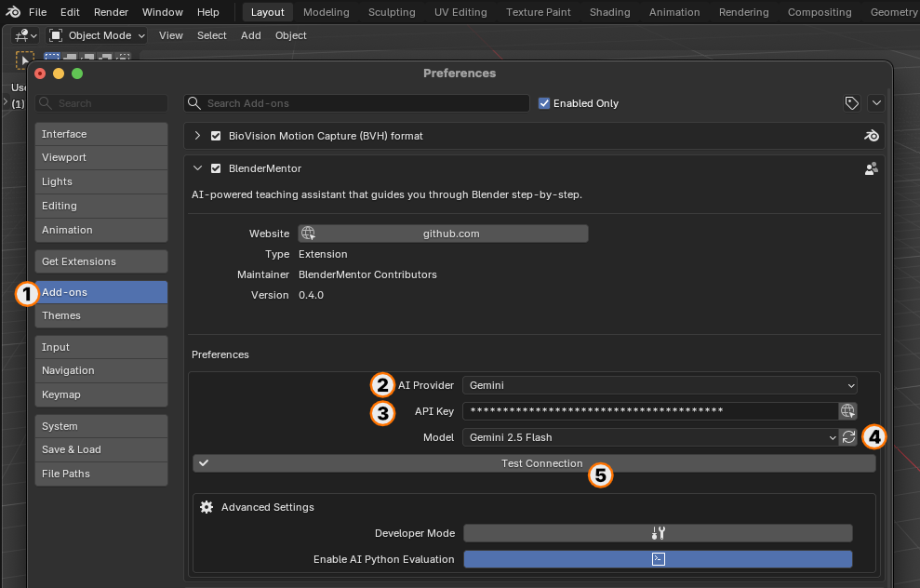Open the File menu

[x=37, y=12]
